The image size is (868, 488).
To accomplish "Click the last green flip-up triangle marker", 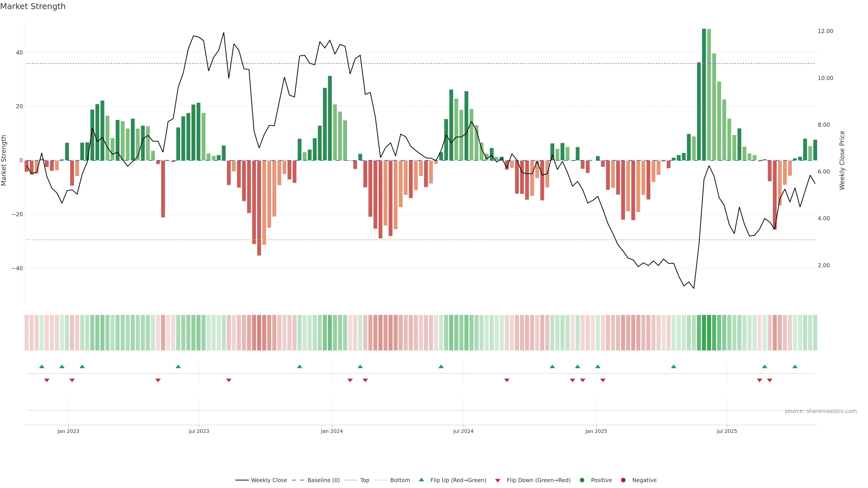I will point(795,366).
